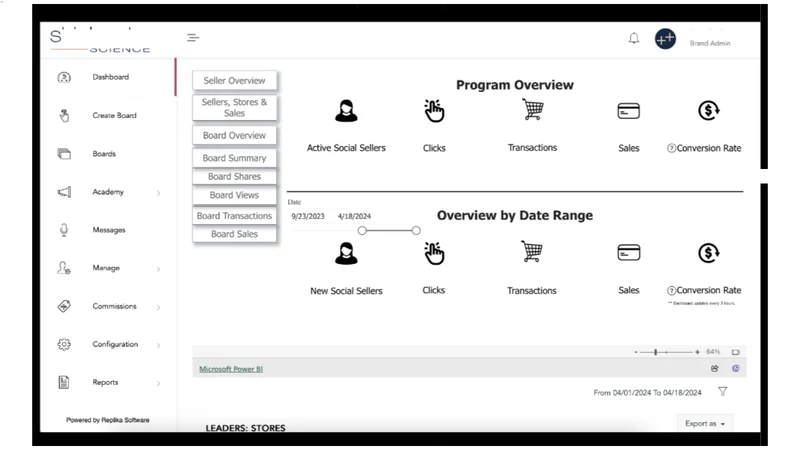Click the Brand Admin profile avatar
Screen dimensions: 800x450
pyautogui.click(x=665, y=39)
